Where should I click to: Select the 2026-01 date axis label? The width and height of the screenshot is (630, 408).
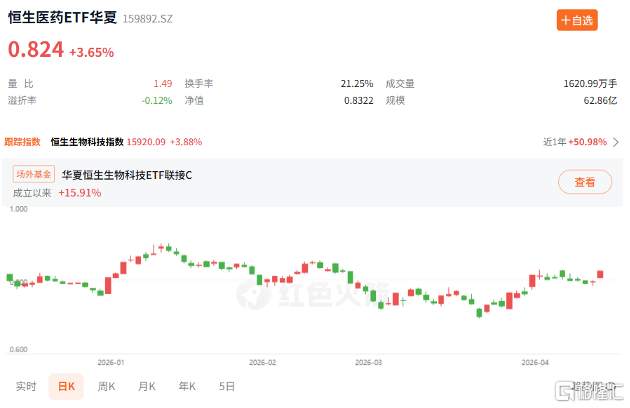pyautogui.click(x=111, y=363)
